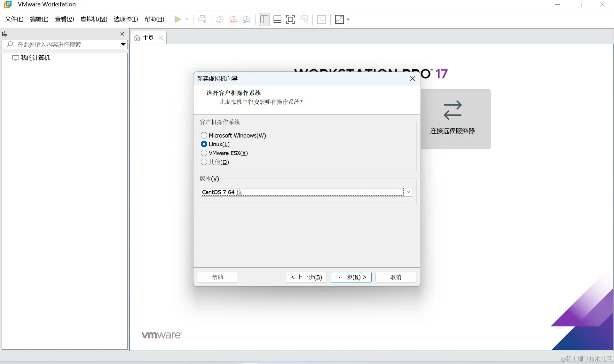614x364 pixels.
Task: Open the library search filter dropdown arrow
Action: click(123, 44)
